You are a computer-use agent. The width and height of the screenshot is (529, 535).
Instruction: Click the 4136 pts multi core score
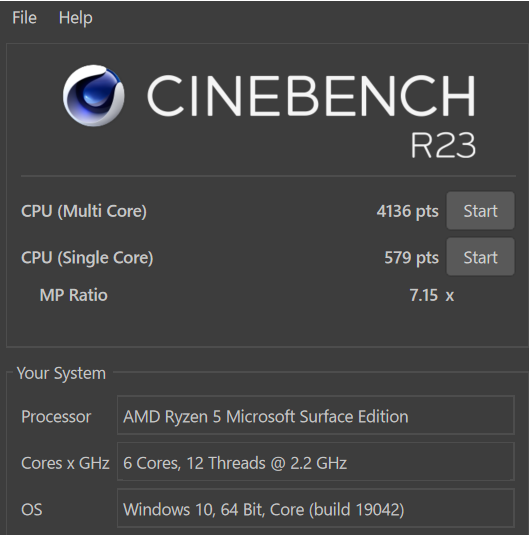click(408, 211)
